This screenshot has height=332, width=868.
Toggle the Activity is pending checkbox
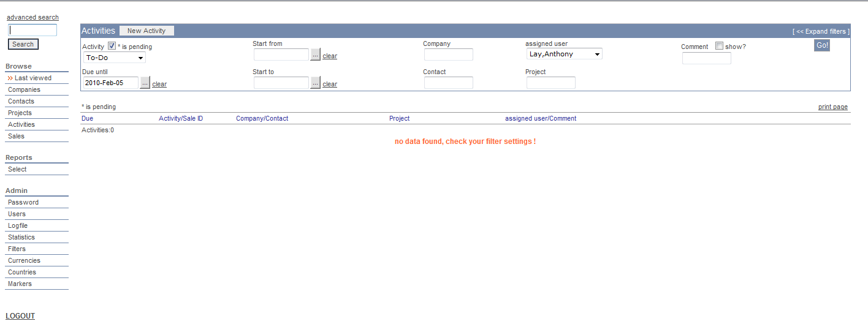tap(112, 46)
